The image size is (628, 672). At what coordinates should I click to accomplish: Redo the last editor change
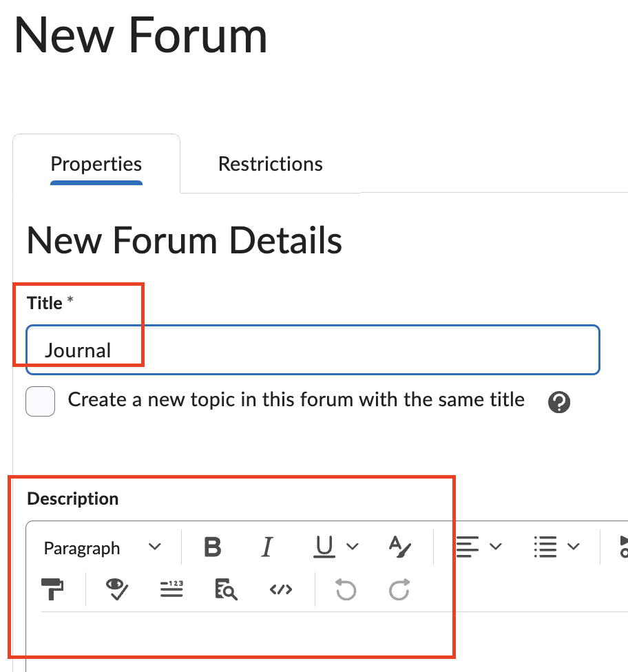coord(398,589)
